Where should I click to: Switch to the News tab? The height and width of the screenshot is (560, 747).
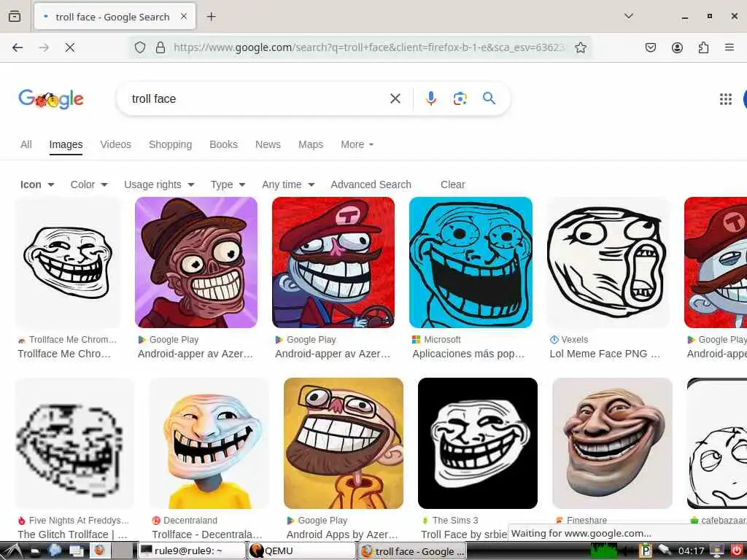(x=268, y=144)
